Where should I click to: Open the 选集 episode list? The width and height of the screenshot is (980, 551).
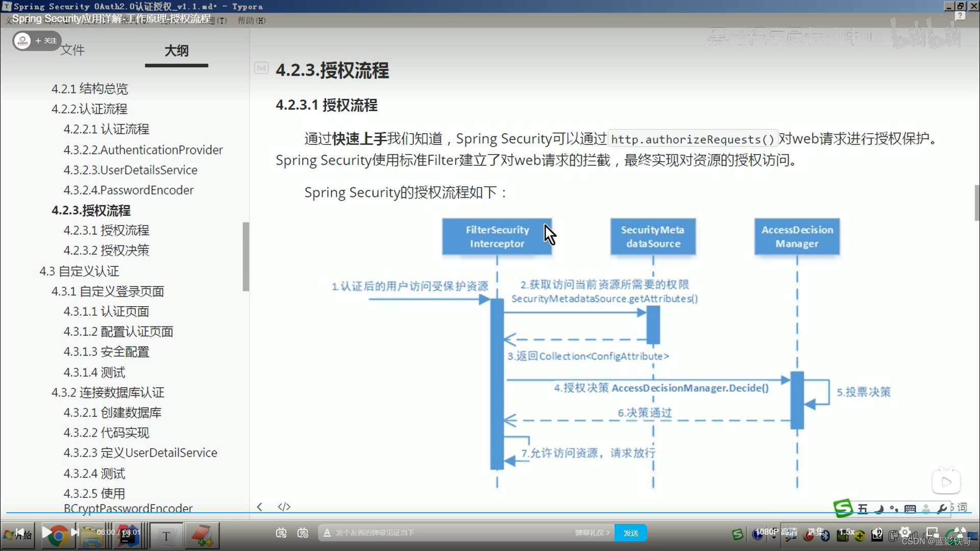click(x=815, y=532)
